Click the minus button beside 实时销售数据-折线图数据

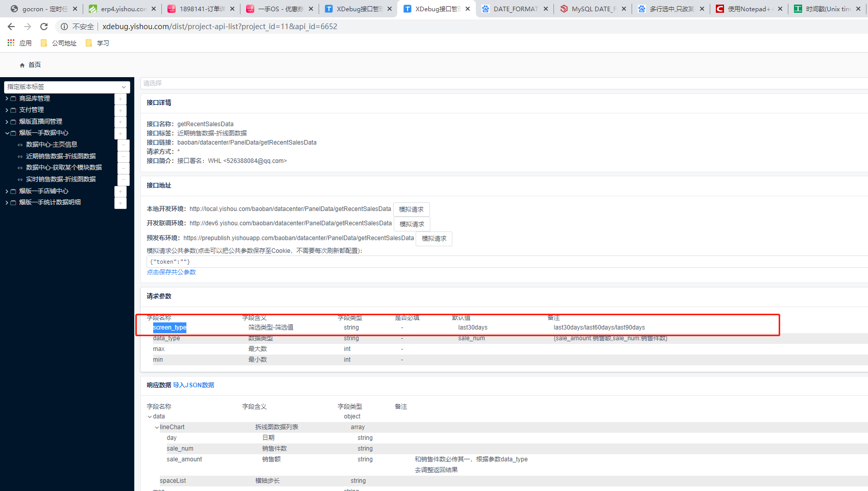tap(124, 179)
